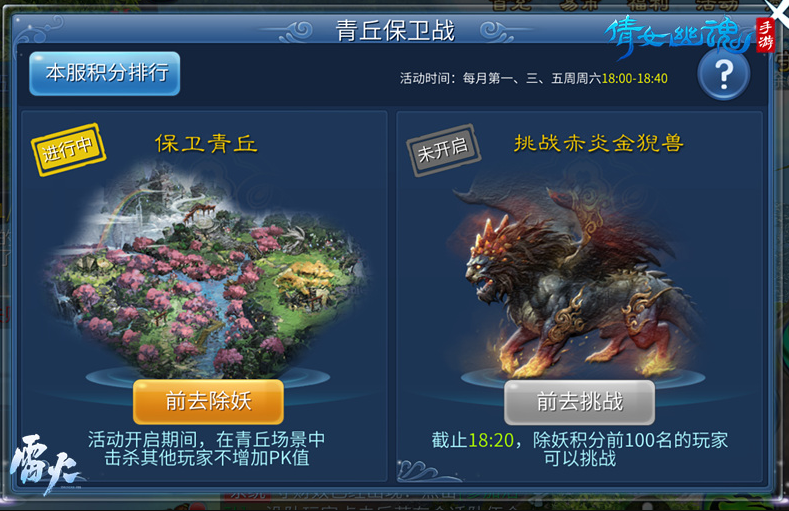Click the 截止18:20 top 100 players note
This screenshot has height=511, width=789.
(x=580, y=449)
